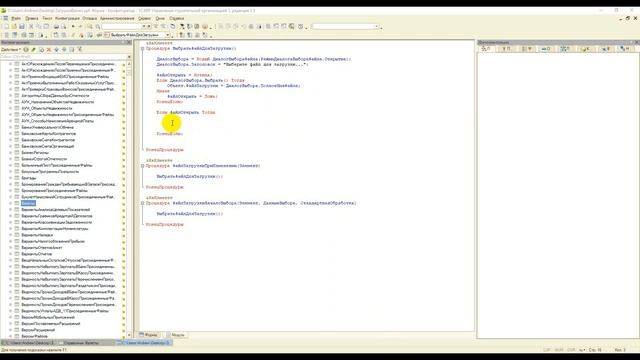This screenshot has height=360, width=640.
Task: Select БланкиСтрогойОтчетности in the tree
Action: [44, 159]
